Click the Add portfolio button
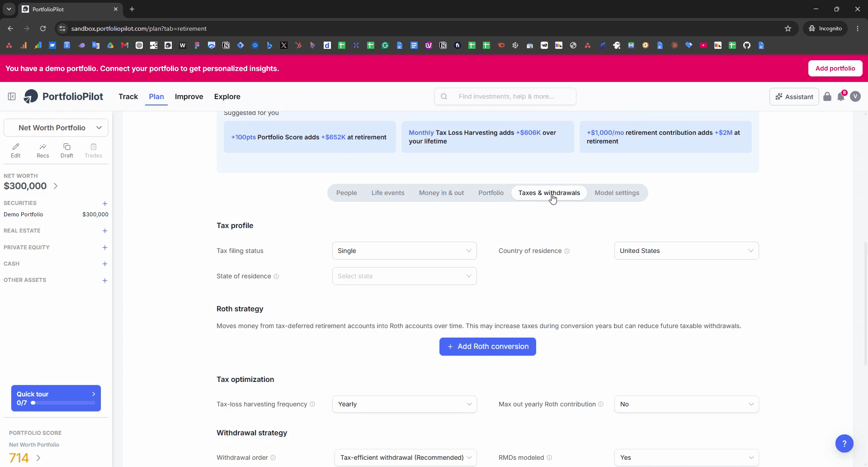This screenshot has height=467, width=868. [x=835, y=68]
